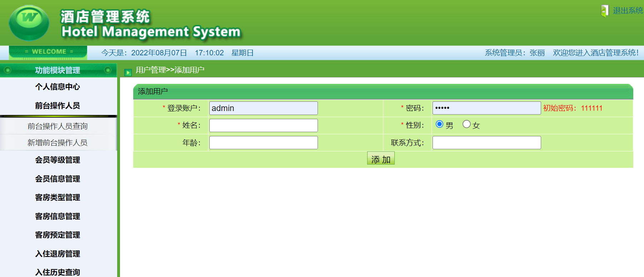Expand 入住退房管理 menu
Image resolution: width=644 pixels, height=277 pixels.
(58, 254)
